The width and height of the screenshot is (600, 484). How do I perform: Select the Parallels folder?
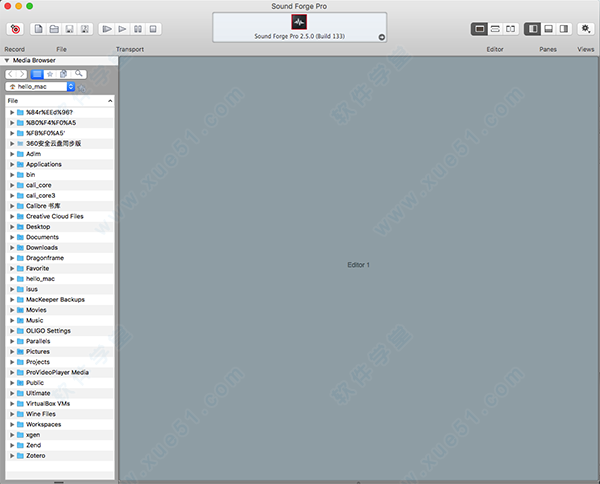pyautogui.click(x=60, y=341)
